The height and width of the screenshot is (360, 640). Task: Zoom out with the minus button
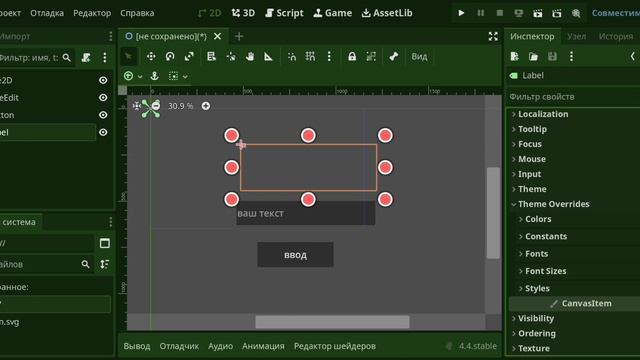(156, 106)
